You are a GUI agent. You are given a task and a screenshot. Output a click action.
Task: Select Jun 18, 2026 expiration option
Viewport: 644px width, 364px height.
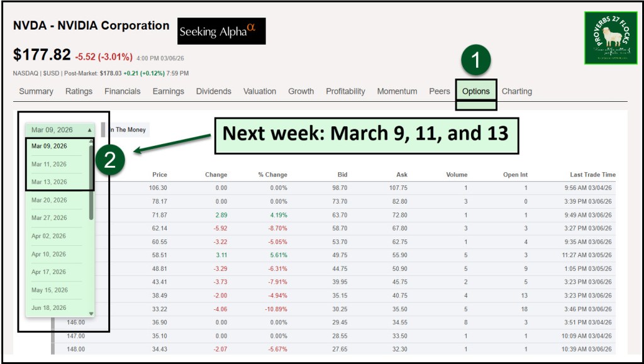coord(49,307)
